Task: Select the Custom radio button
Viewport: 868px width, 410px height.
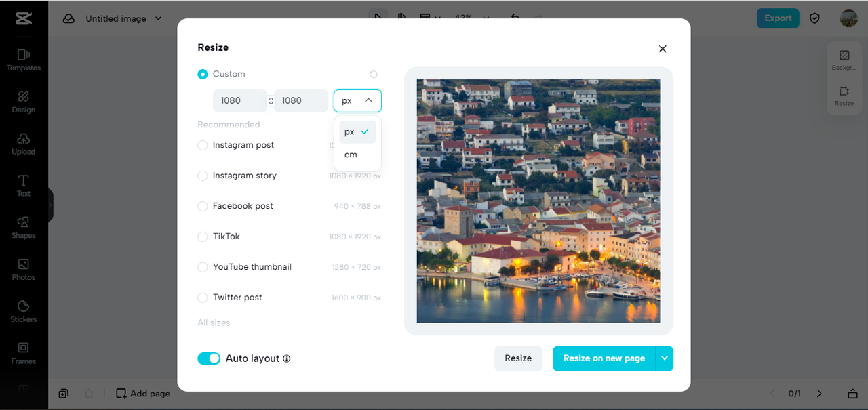Action: click(203, 74)
